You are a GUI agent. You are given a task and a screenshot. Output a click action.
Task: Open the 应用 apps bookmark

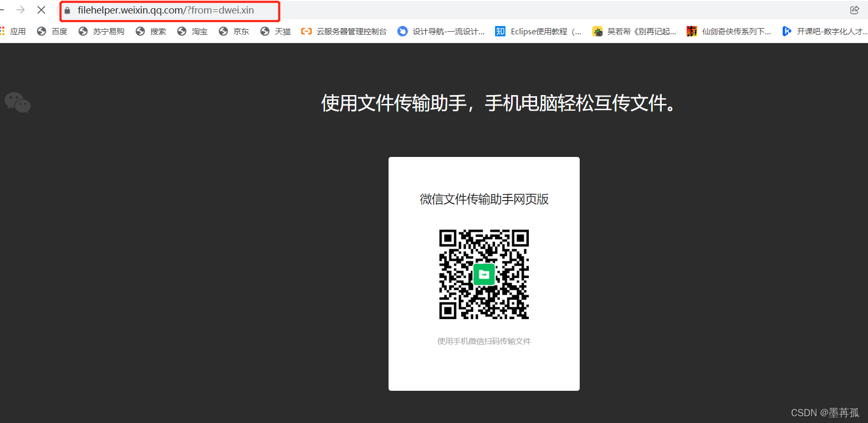coord(14,31)
